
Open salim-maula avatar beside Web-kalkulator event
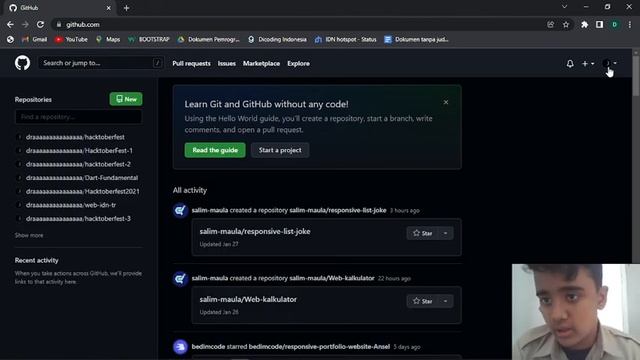pos(180,279)
